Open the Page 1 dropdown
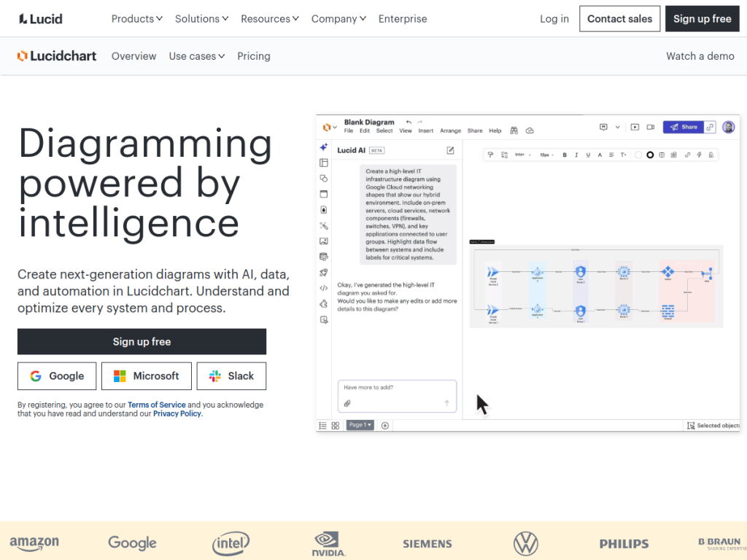Viewport: 747px width, 560px height. click(360, 425)
